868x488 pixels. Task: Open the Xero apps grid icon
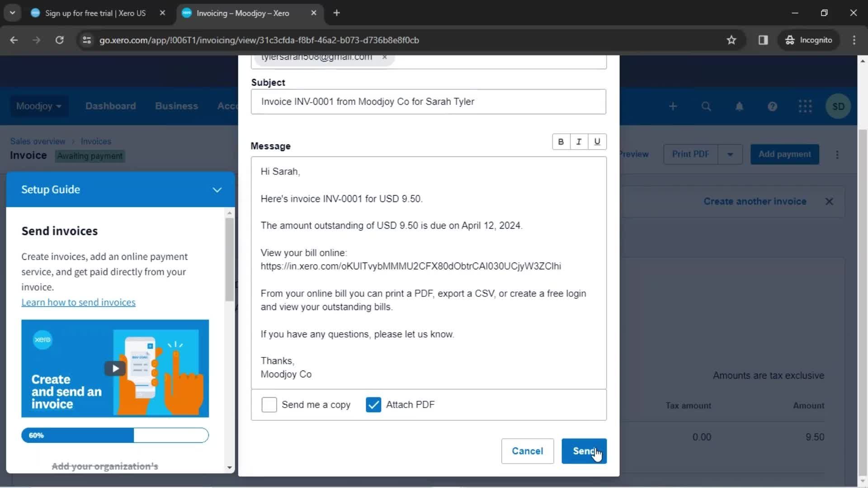pos(805,106)
